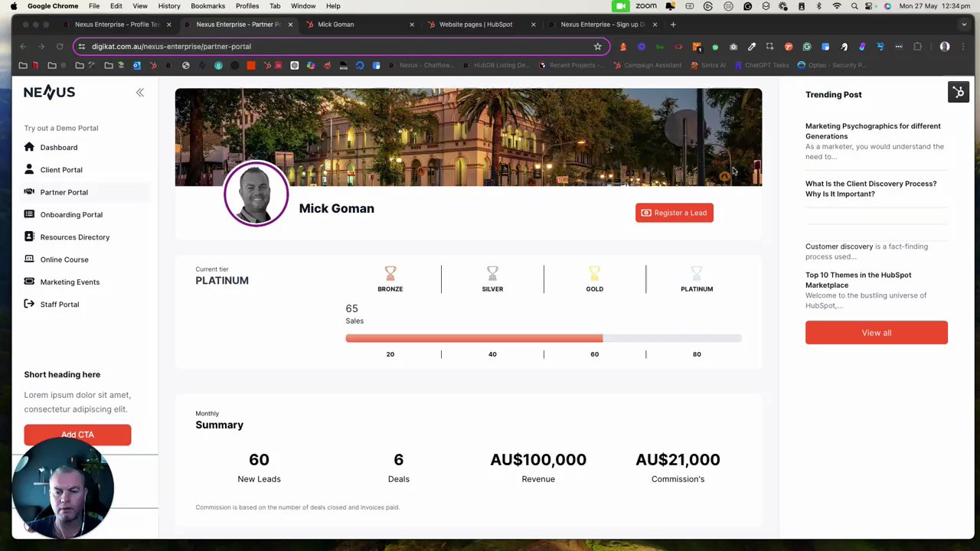Click the Silver trophy icon

coord(492,274)
